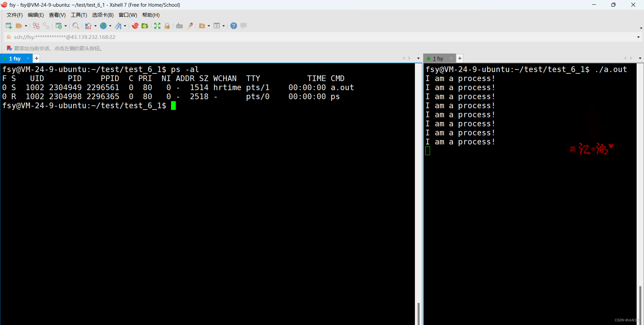Click the Open Session folder icon
Viewport: 644px width, 325px height.
click(19, 26)
